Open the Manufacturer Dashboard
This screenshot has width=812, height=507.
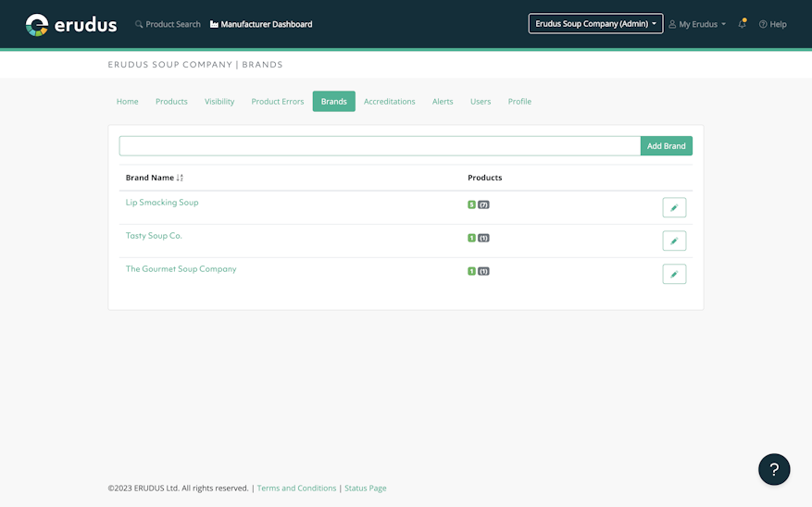(261, 24)
